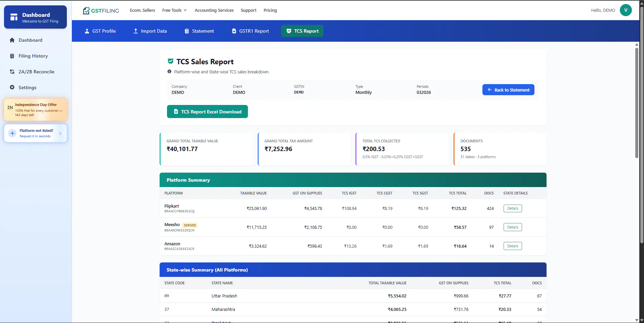Click the Documents count 535
The image size is (644, 323).
(465, 149)
